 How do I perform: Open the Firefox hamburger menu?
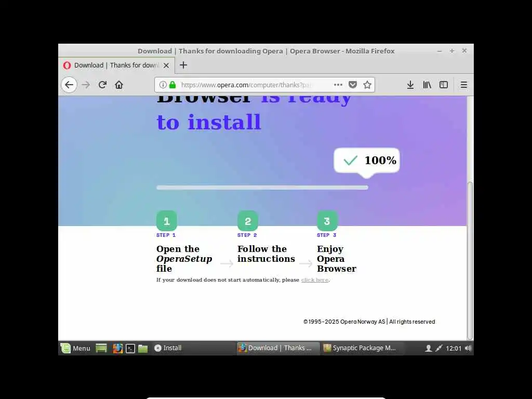464,85
